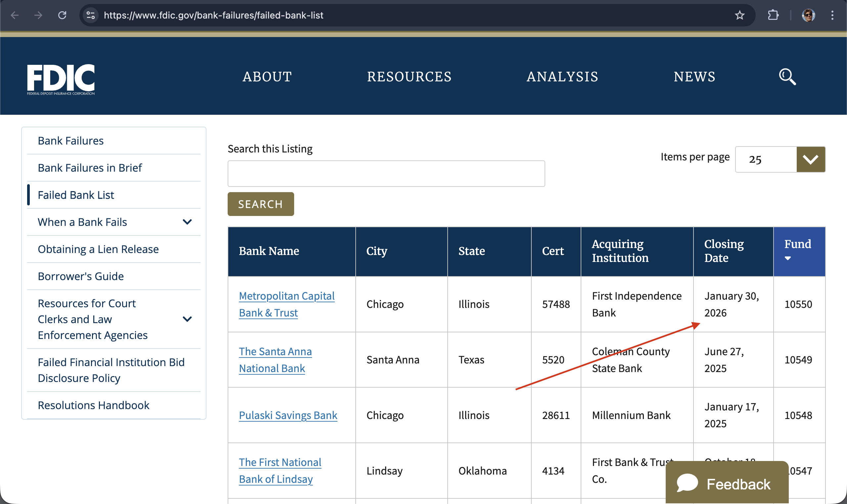Go to Bank Failures in Brief
This screenshot has height=504, width=847.
90,168
